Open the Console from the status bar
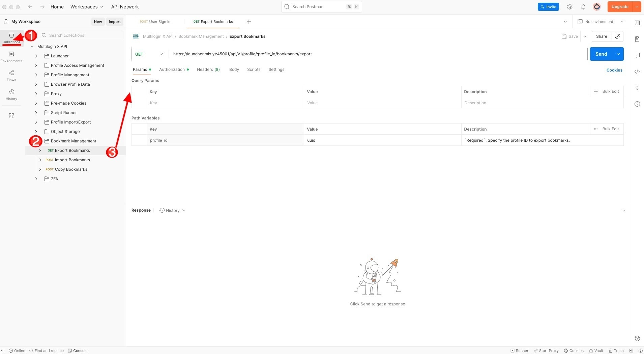The height and width of the screenshot is (354, 644). (78, 351)
